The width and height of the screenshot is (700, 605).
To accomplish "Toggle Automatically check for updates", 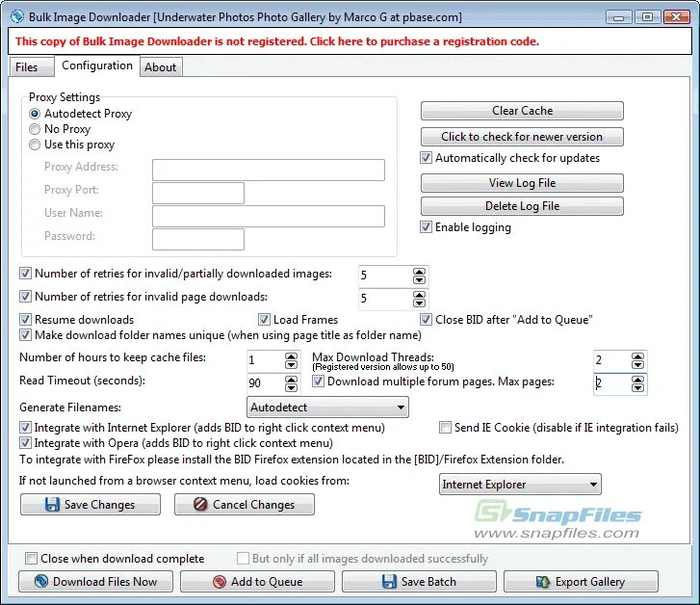I will pos(426,158).
